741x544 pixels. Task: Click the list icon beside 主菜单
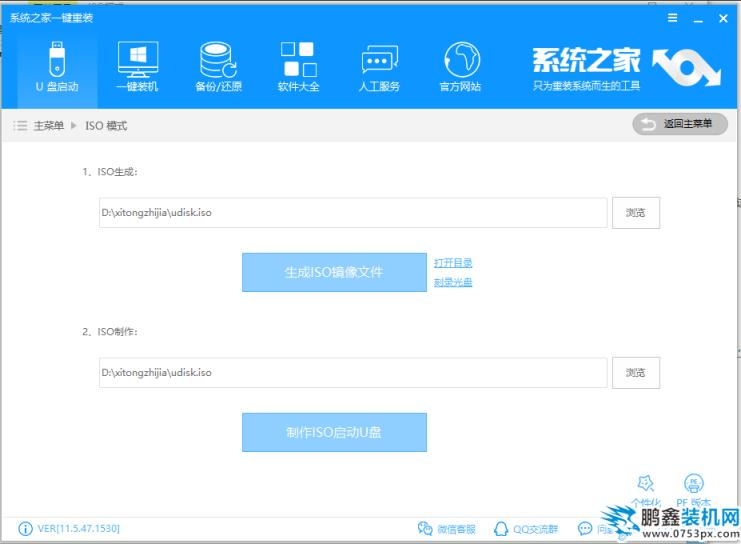pyautogui.click(x=20, y=125)
